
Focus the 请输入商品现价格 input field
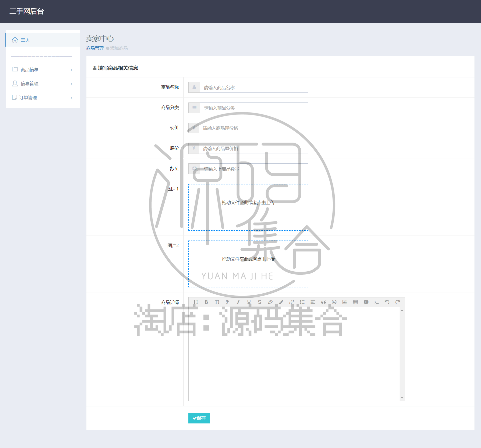pos(253,128)
